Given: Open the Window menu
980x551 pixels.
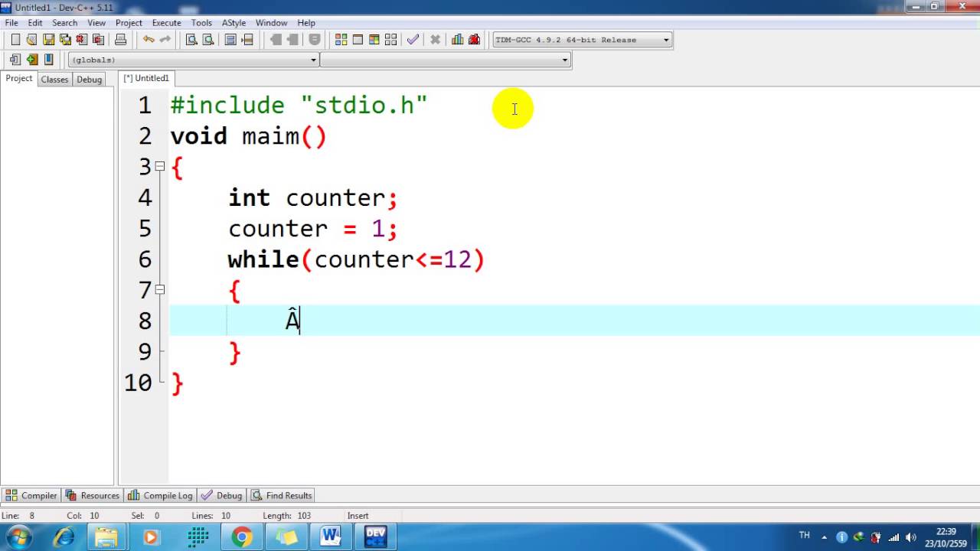Looking at the screenshot, I should coord(271,23).
